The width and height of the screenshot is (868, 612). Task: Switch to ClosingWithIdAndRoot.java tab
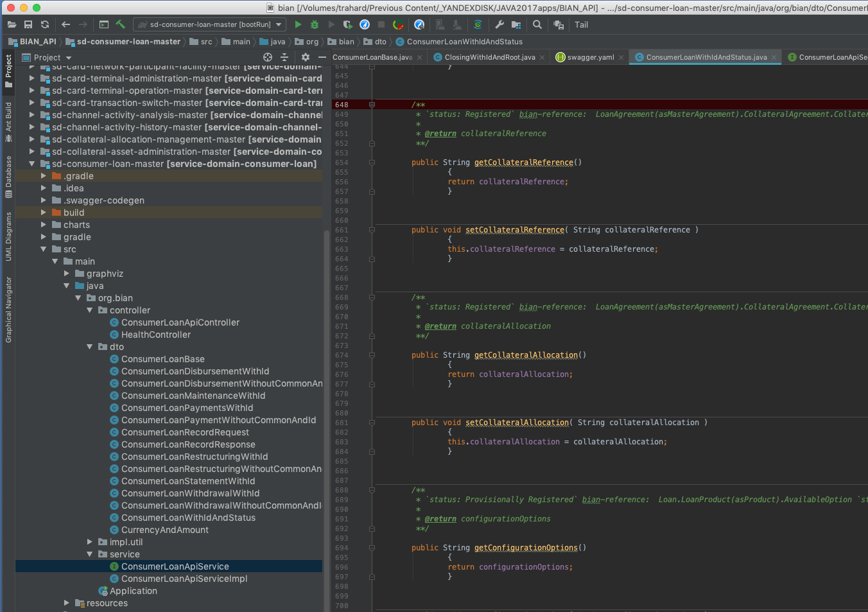(489, 57)
